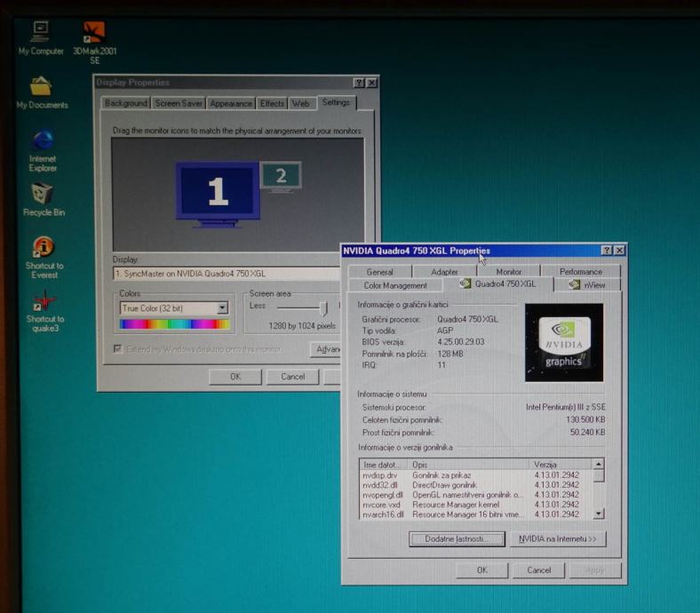This screenshot has height=613, width=700.
Task: Select monitor 2 in the arrangement preview
Action: [281, 176]
